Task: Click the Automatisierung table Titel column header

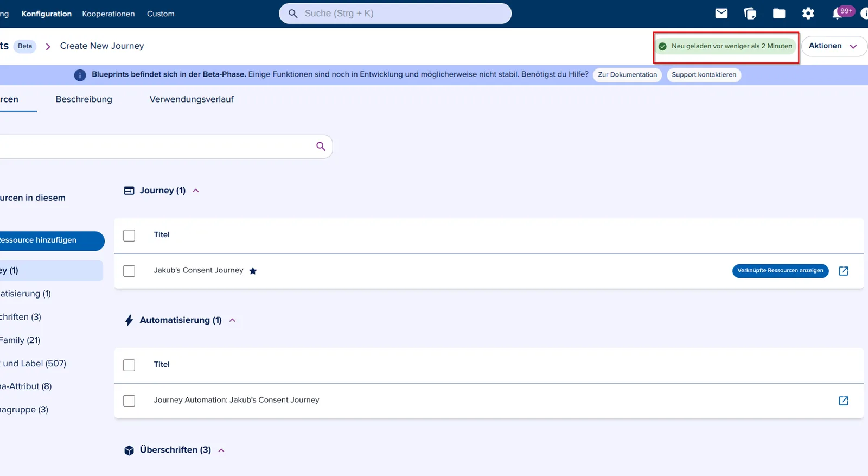Action: tap(162, 365)
